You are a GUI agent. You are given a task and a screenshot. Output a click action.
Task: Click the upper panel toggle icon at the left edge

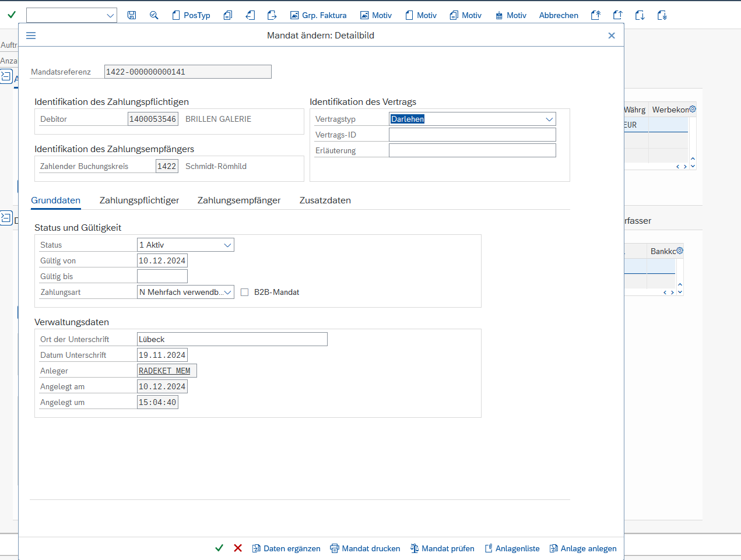click(6, 76)
